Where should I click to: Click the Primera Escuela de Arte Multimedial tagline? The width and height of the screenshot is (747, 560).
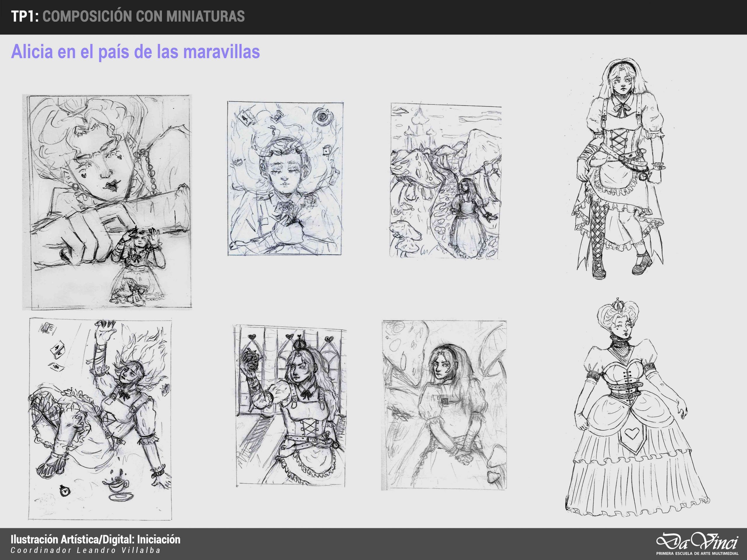[x=696, y=554]
